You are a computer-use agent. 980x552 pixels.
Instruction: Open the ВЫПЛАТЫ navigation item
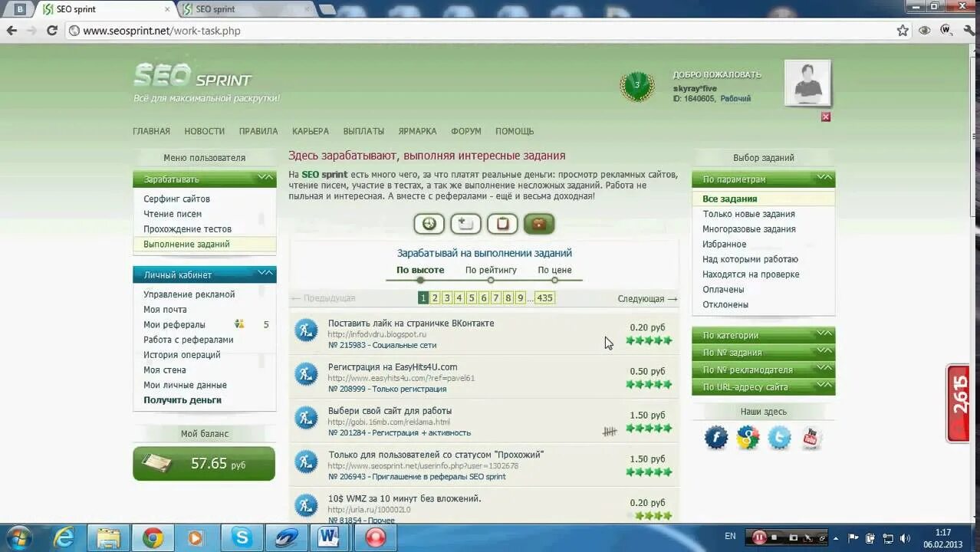click(363, 131)
